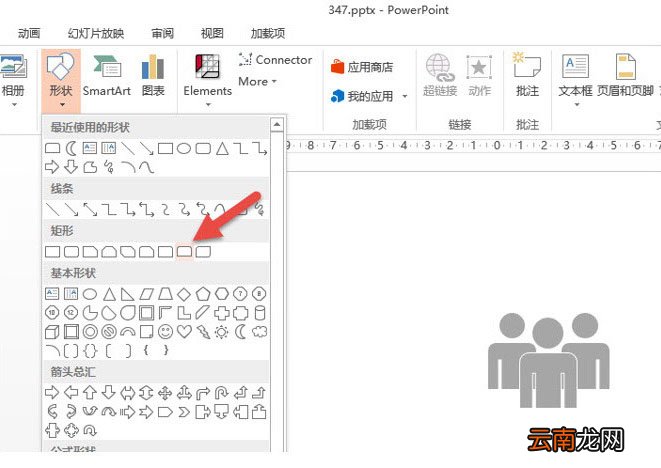Click the horizontal ruler above the slide
Screen dimensions: 661x468
click(473, 145)
